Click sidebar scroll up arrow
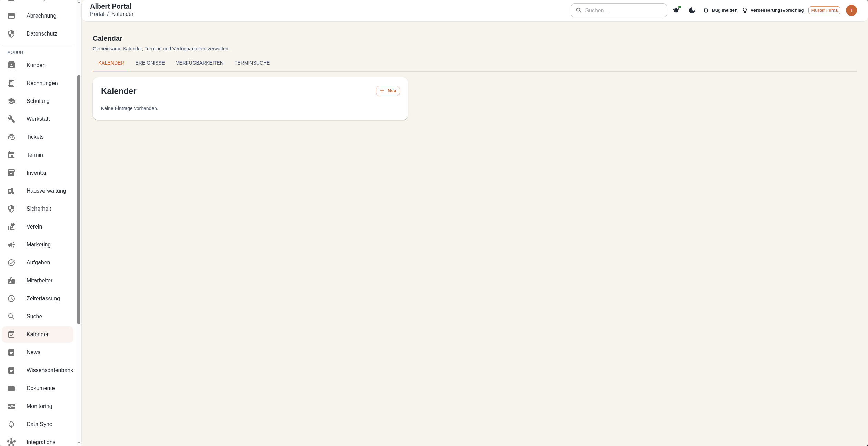 point(79,2)
